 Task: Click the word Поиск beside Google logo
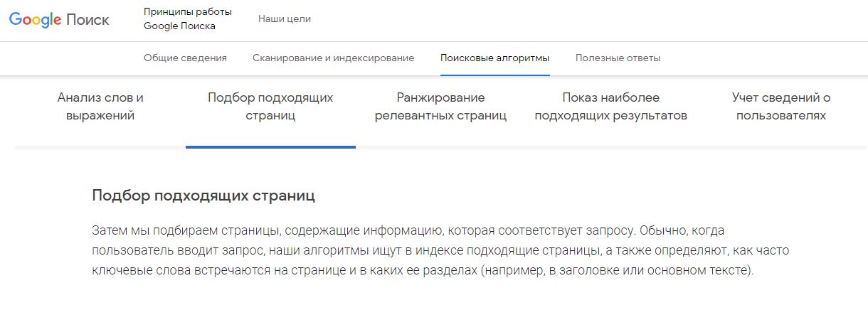click(x=88, y=19)
